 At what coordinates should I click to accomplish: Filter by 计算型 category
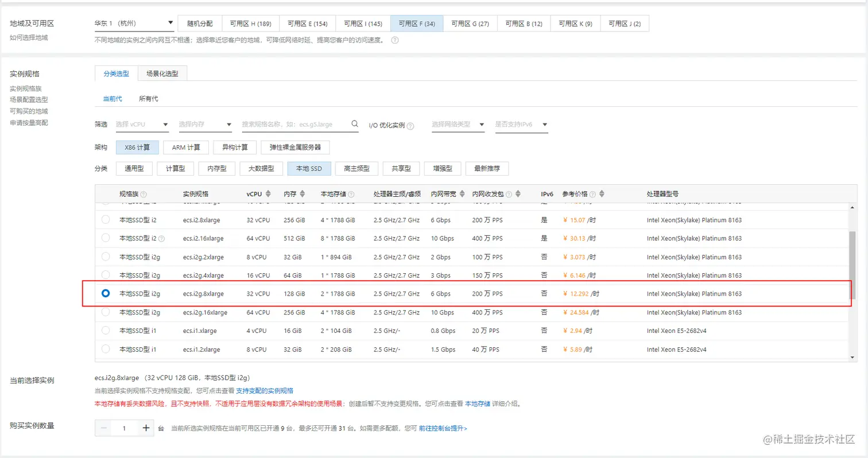(175, 169)
